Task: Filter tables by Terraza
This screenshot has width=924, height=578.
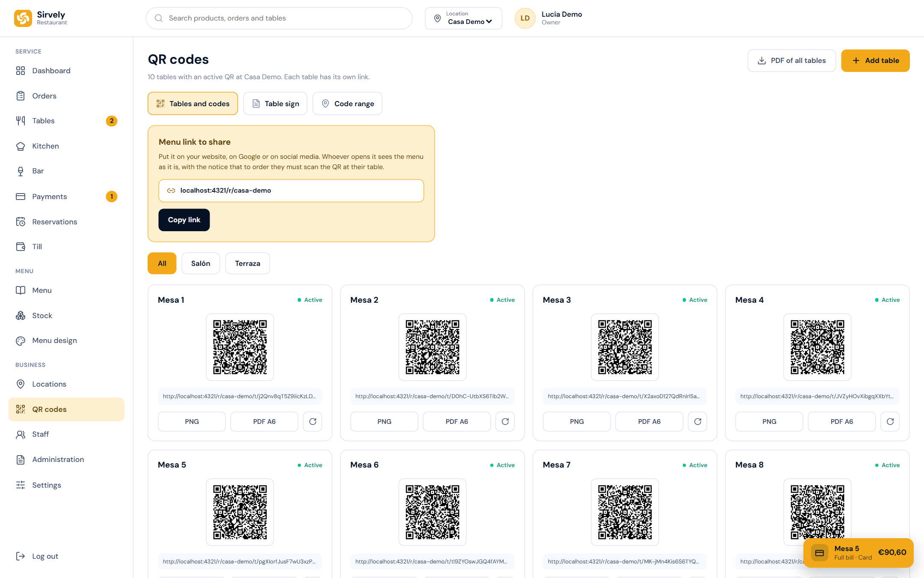Action: coord(248,263)
